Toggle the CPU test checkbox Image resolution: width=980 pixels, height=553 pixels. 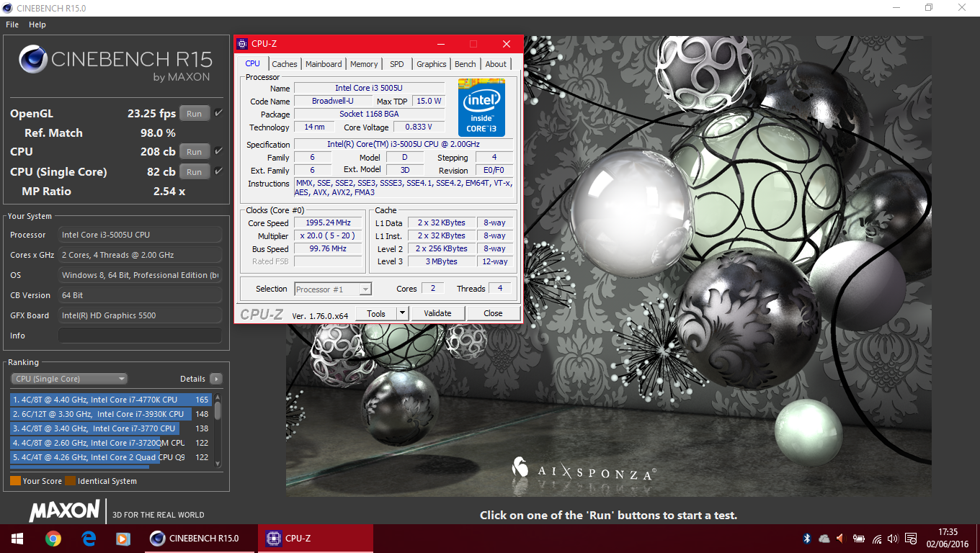point(218,151)
